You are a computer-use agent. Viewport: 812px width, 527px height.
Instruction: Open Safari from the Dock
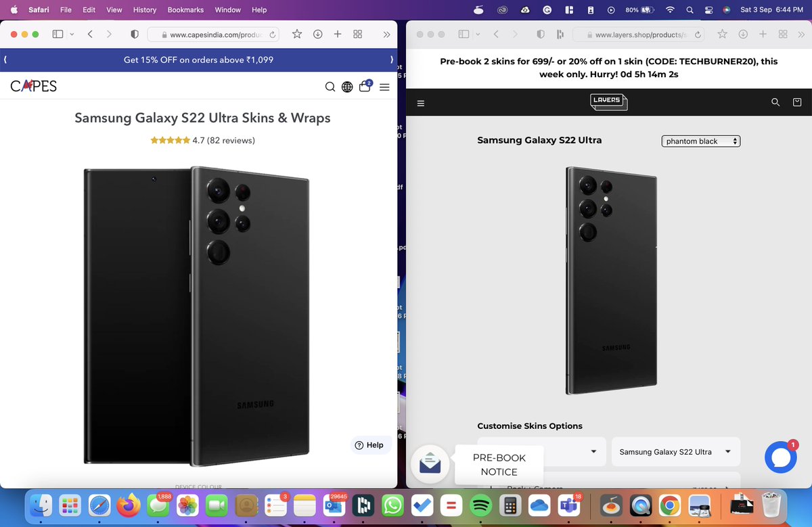[x=99, y=505]
